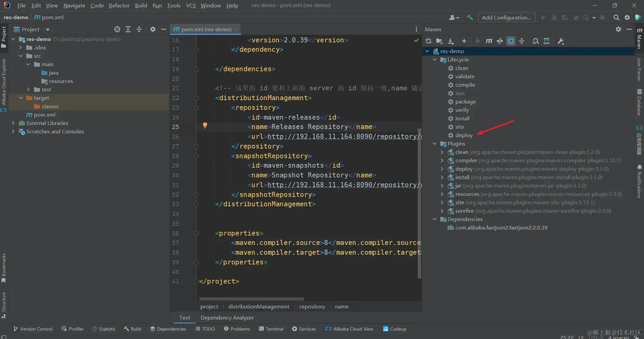Click the colorful icon right of top settings gear
The image size is (644, 339).
click(638, 17)
